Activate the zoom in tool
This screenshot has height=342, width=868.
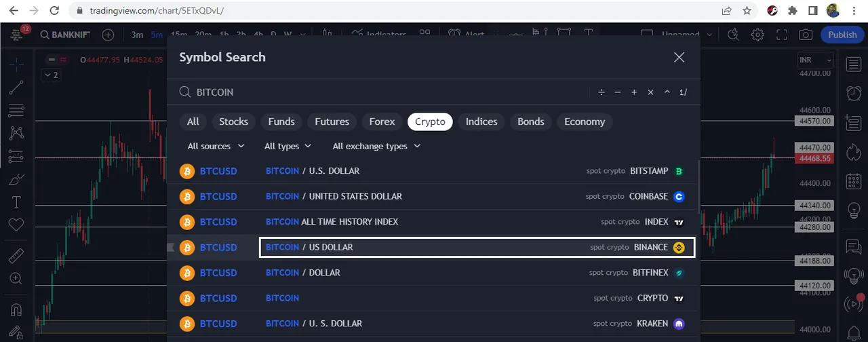16,278
